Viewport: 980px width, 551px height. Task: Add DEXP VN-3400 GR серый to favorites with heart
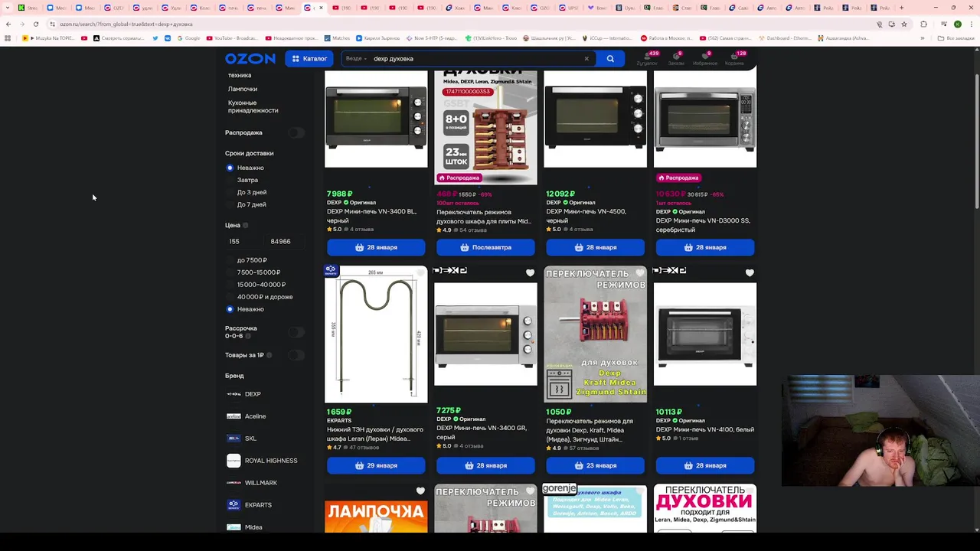coord(530,272)
